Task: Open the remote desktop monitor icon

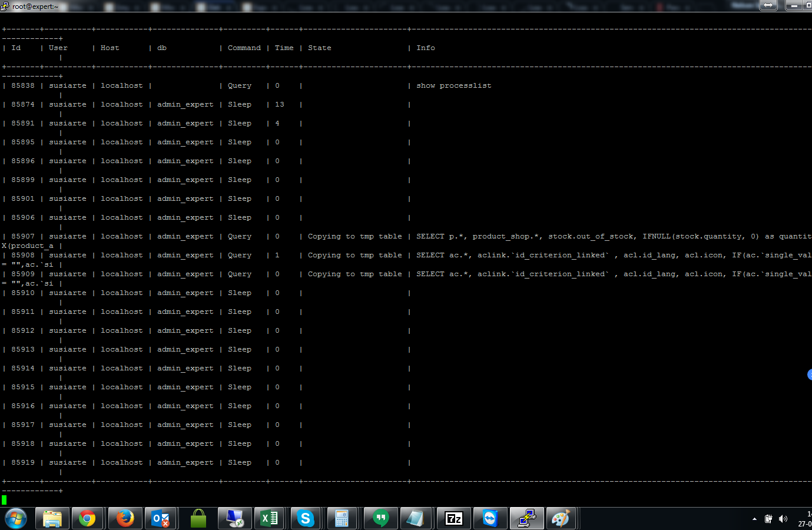Action: click(x=235, y=519)
